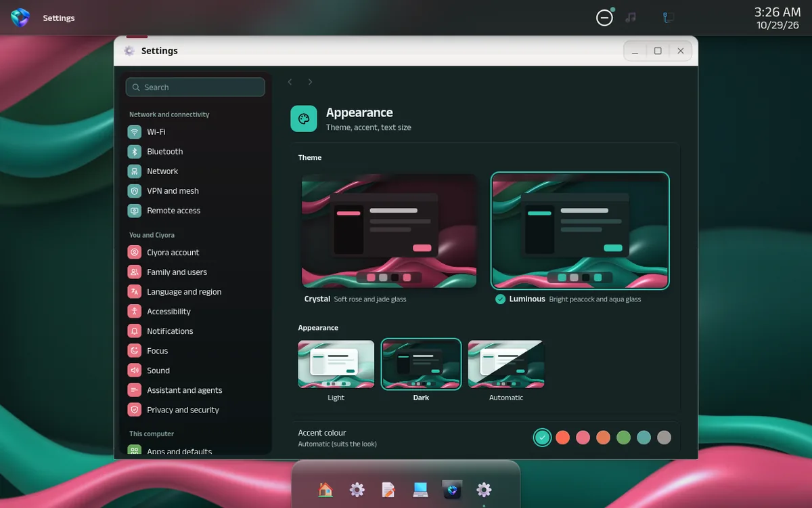812x508 pixels.
Task: Go back with the left chevron
Action: tap(290, 82)
